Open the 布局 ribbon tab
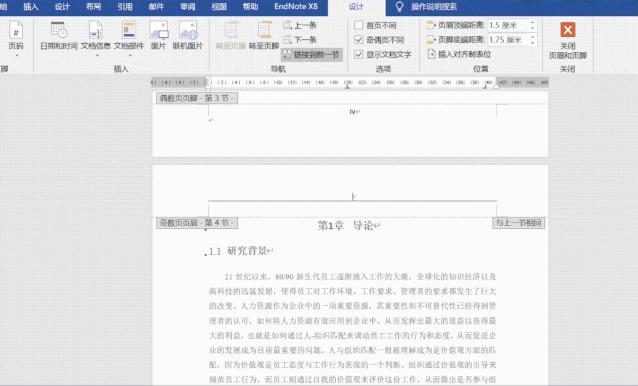 click(94, 7)
